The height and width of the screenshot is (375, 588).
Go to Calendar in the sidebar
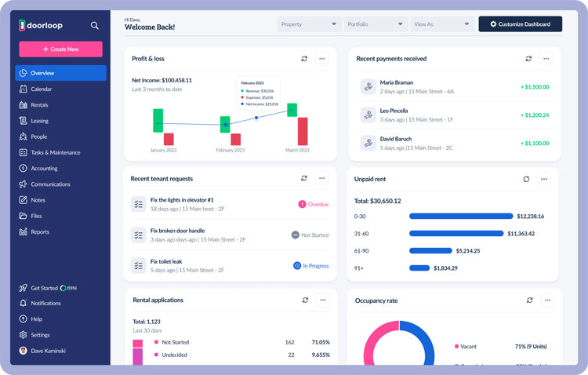pyautogui.click(x=41, y=89)
